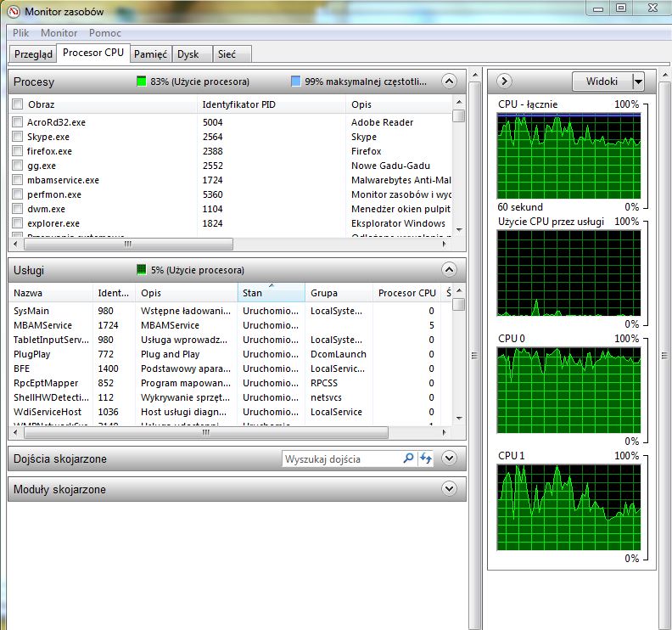
Task: Tick the checkbox for perfmon.exe
Action: 18,194
